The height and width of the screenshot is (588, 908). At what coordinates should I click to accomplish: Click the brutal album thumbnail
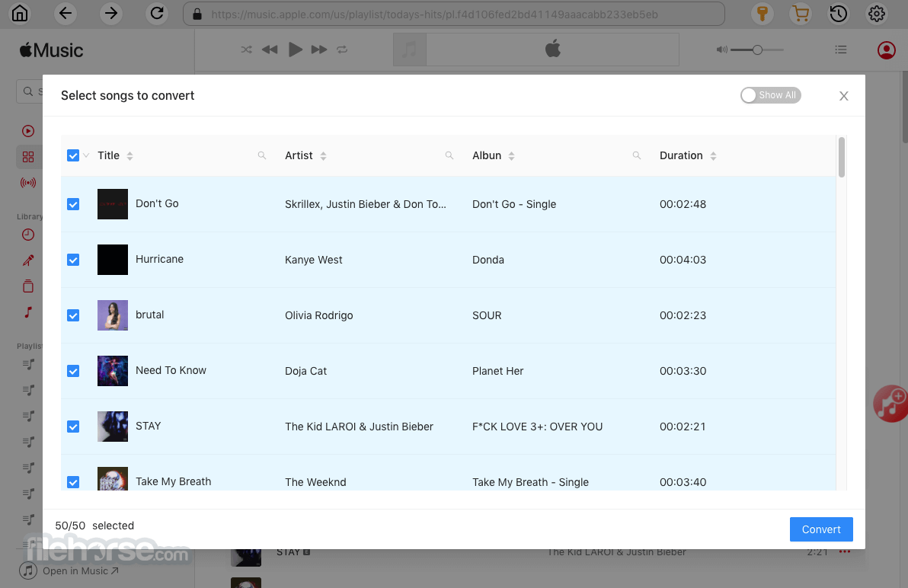(x=112, y=315)
